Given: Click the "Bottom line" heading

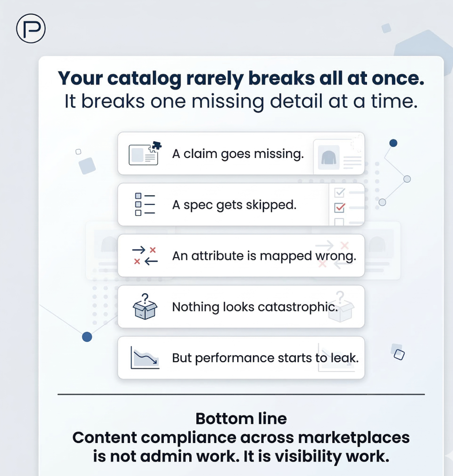Looking at the screenshot, I should tap(241, 418).
